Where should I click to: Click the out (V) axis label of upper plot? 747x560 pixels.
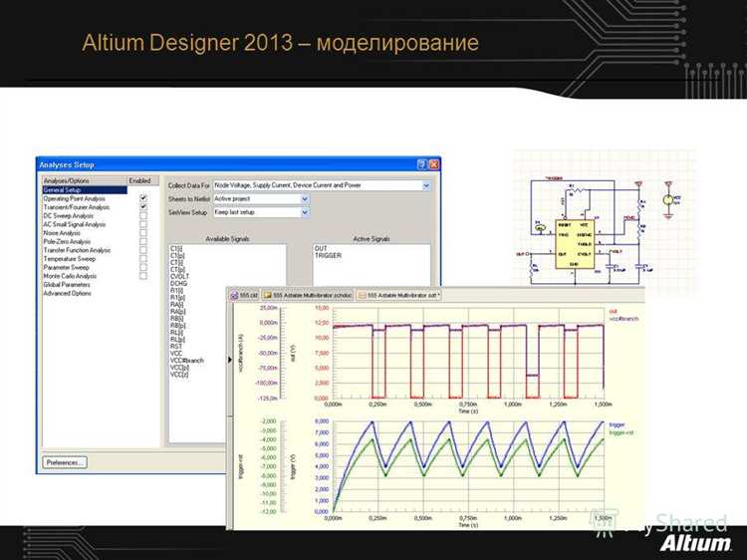(x=293, y=353)
